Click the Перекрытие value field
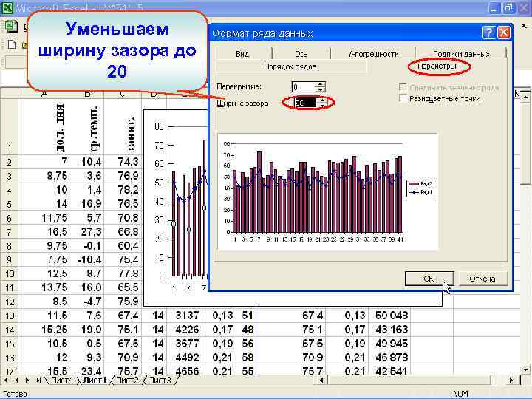Image resolution: width=532 pixels, height=399 pixels. point(303,87)
